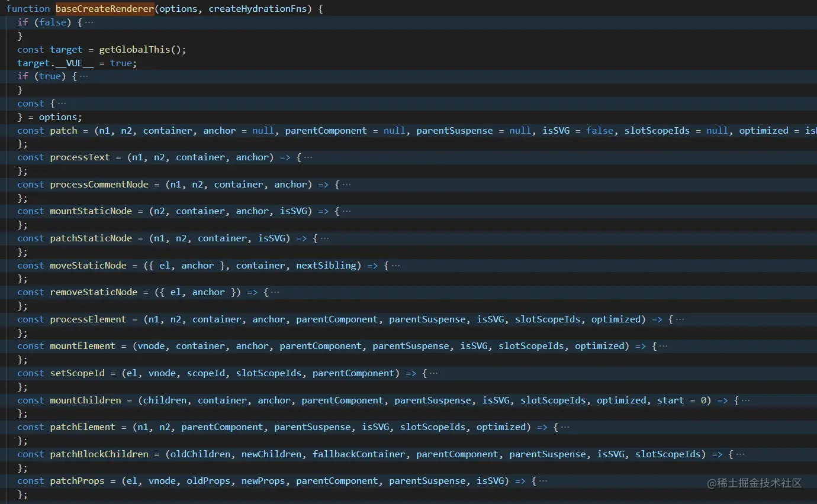Click the patchElement identifier

pyautogui.click(x=83, y=427)
